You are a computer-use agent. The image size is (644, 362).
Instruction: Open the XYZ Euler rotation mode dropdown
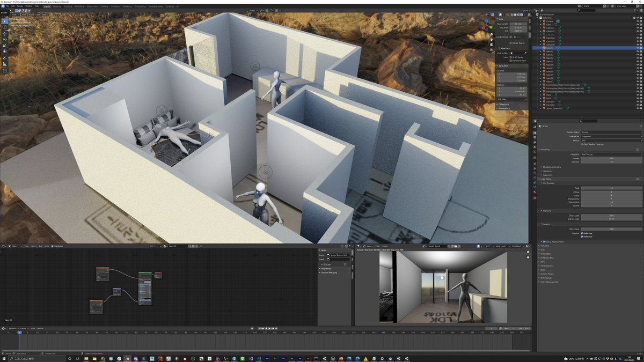click(x=512, y=99)
